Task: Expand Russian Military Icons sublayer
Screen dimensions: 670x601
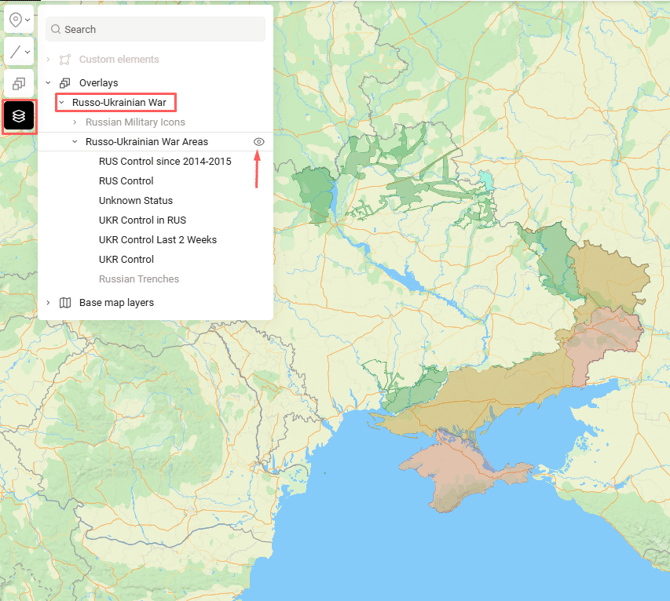Action: coord(75,122)
